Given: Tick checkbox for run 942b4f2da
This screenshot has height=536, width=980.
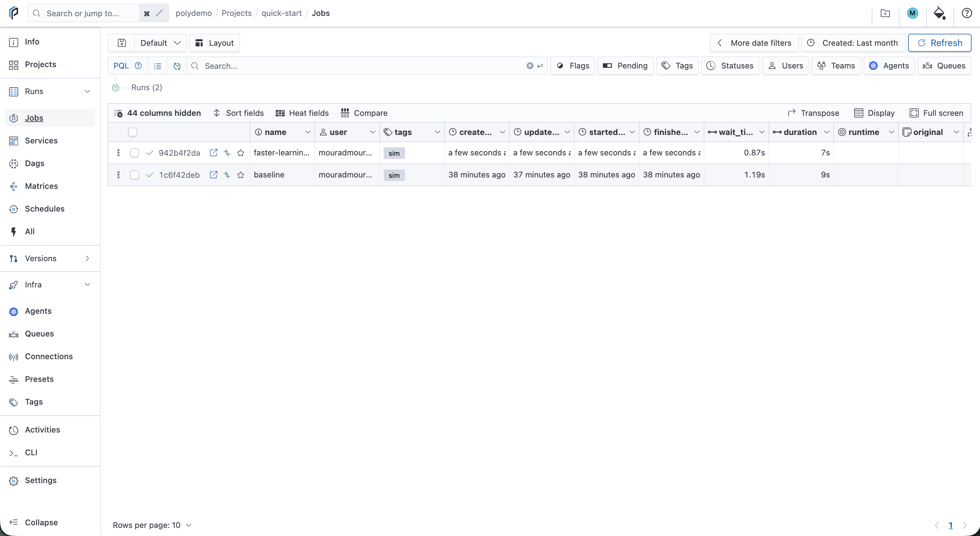Looking at the screenshot, I should click(134, 152).
